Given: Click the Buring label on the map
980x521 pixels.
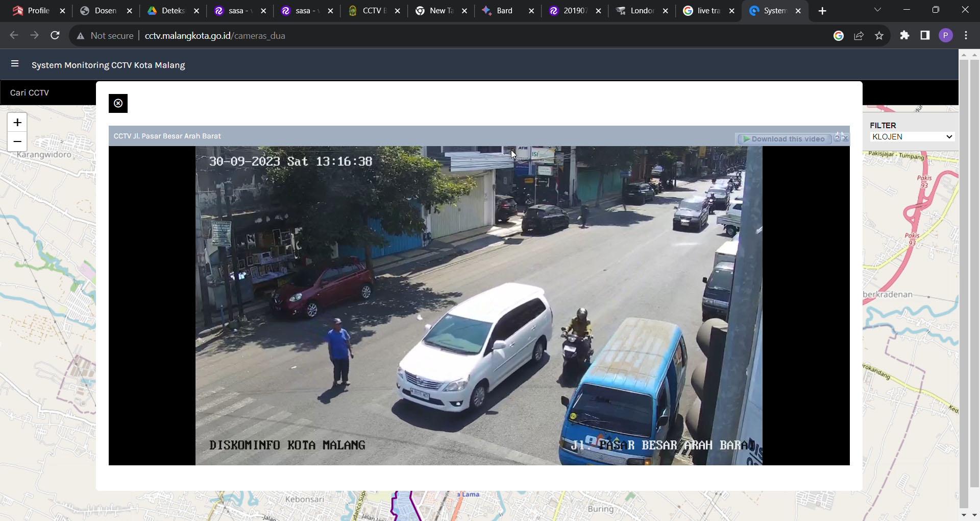Looking at the screenshot, I should (x=601, y=509).
